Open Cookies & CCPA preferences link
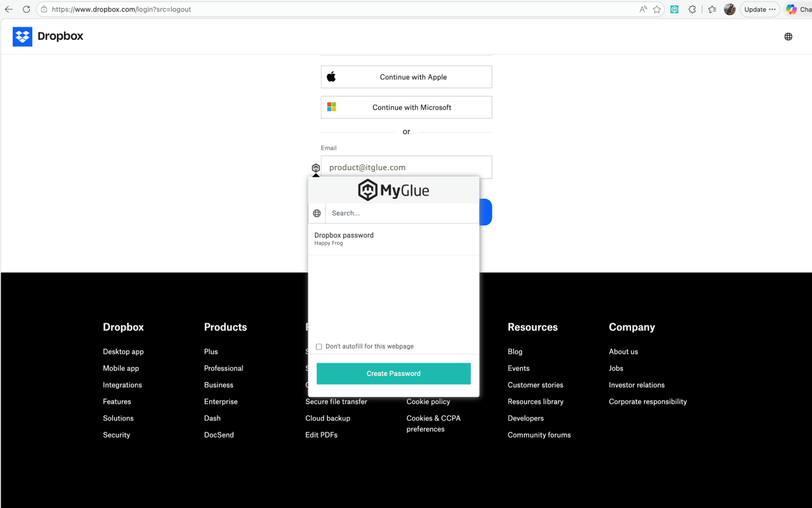812x508 pixels. coord(434,424)
